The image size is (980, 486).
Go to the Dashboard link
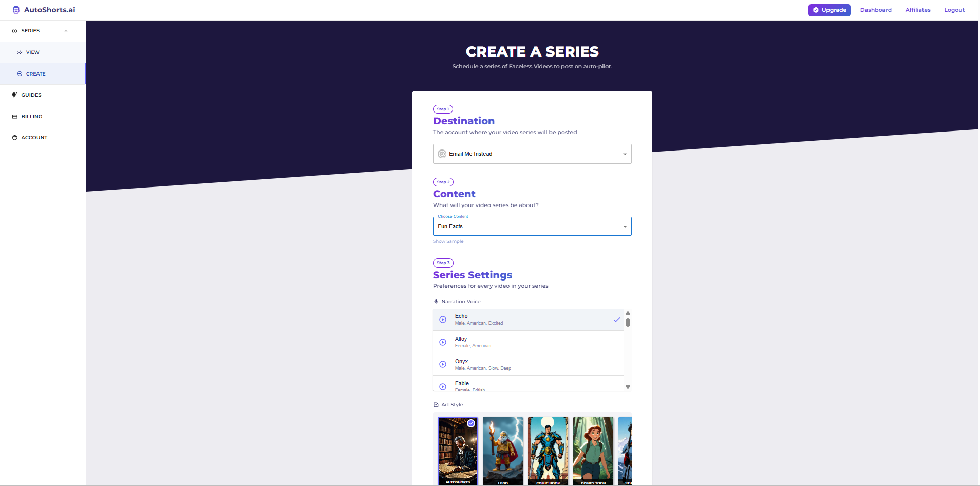coord(876,10)
